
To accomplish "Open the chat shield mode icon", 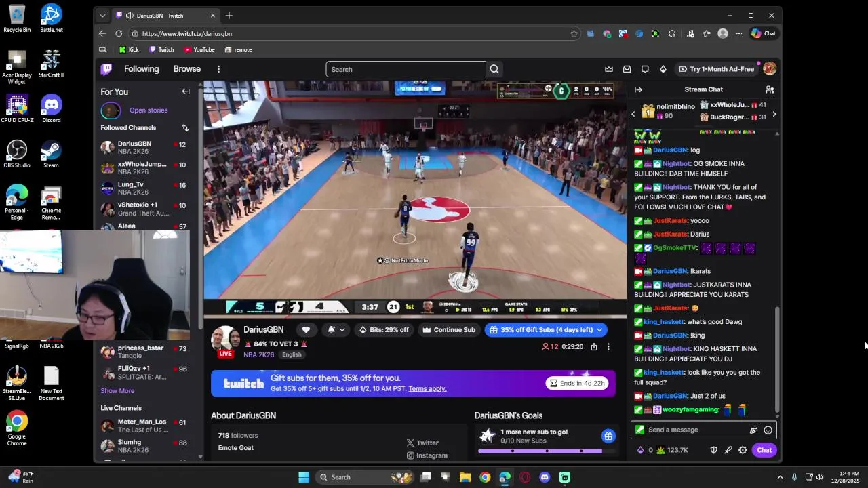I will (713, 450).
